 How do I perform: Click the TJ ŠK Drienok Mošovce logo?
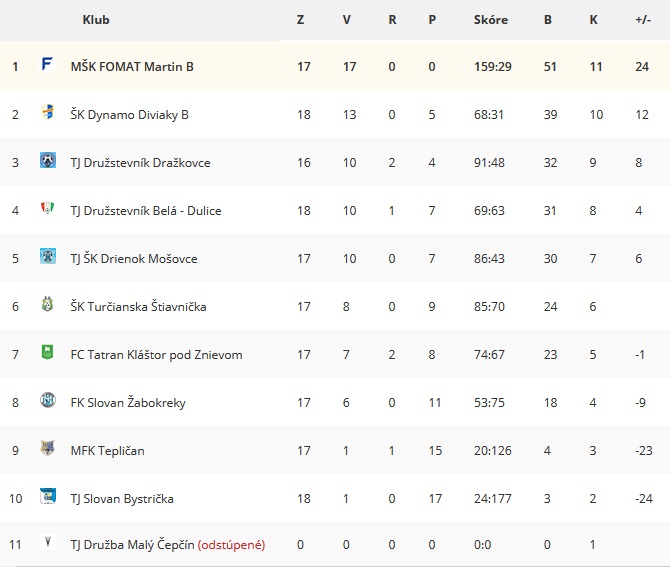coord(47,256)
